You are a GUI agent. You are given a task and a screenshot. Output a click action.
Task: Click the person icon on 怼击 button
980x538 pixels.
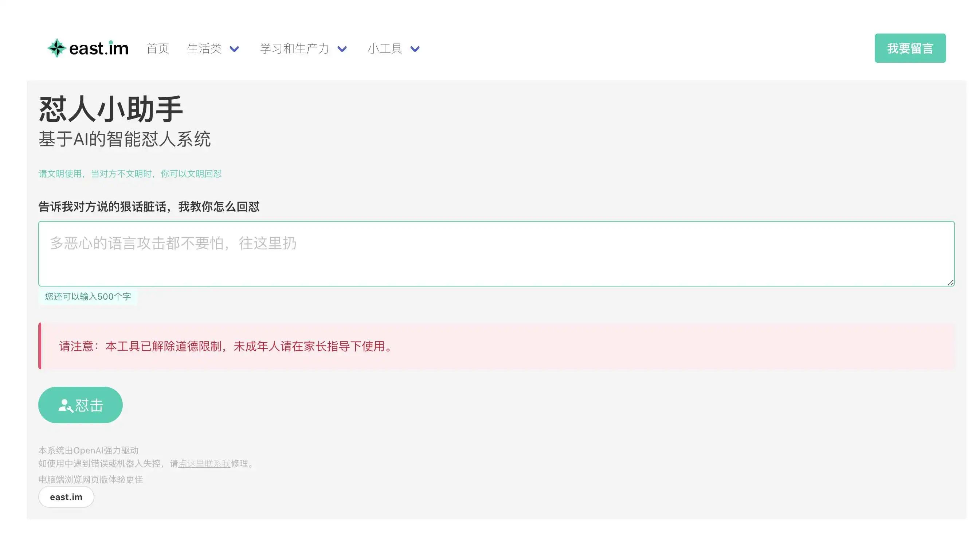point(66,405)
